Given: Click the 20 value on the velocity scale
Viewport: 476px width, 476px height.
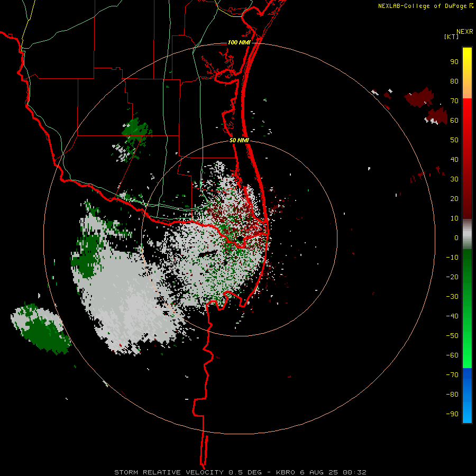Looking at the screenshot, I should 454,199.
